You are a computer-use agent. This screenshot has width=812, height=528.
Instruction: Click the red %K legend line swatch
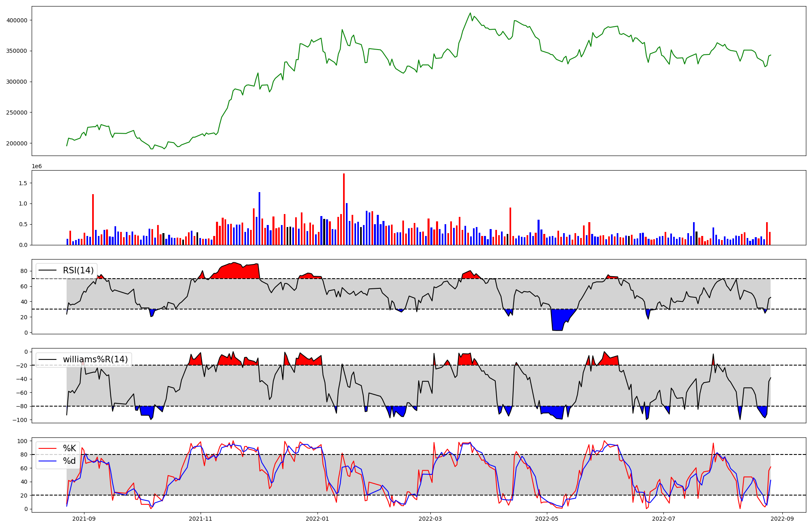48,448
